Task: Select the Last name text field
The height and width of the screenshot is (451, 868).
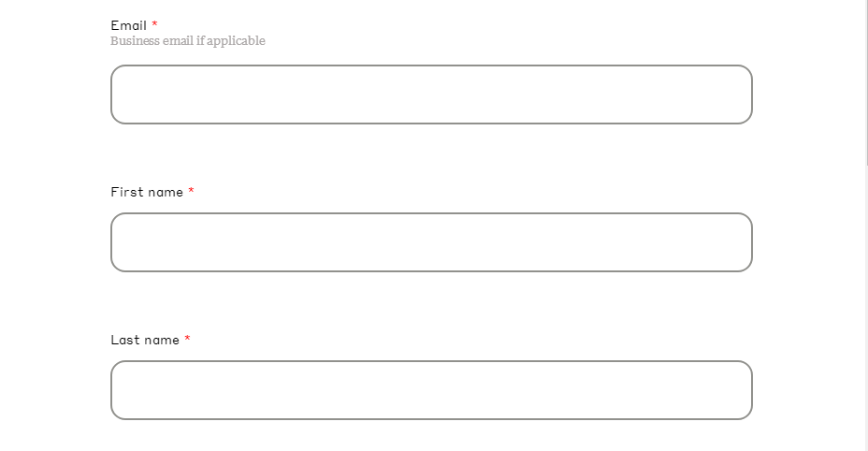Action: [x=431, y=390]
